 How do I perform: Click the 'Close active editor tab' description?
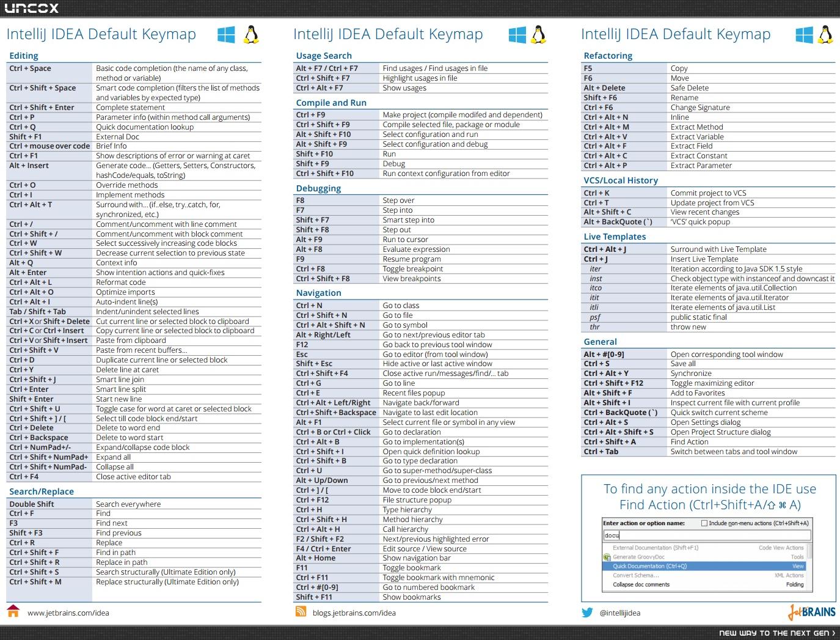click(x=133, y=477)
